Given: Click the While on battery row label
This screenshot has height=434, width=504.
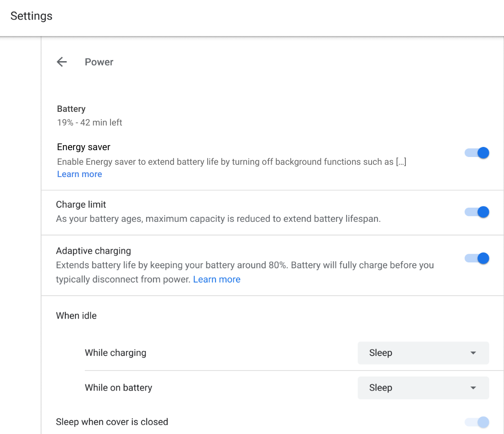Looking at the screenshot, I should pyautogui.click(x=118, y=388).
